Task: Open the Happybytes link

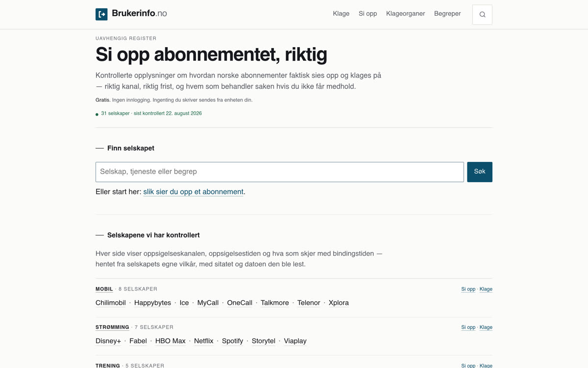Action: click(152, 303)
